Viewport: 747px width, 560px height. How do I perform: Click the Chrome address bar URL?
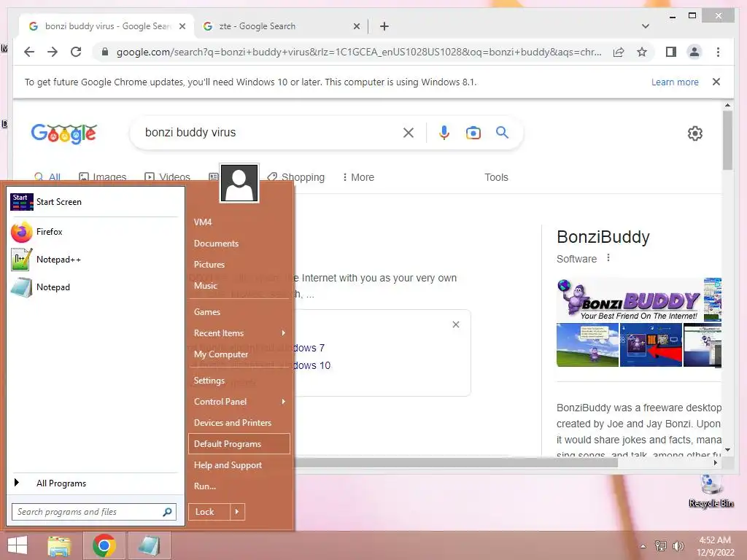(x=358, y=52)
